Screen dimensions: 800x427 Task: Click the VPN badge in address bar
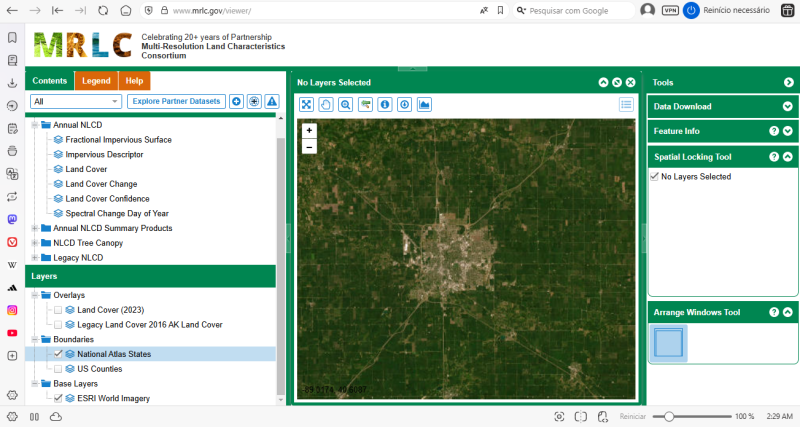coord(670,10)
